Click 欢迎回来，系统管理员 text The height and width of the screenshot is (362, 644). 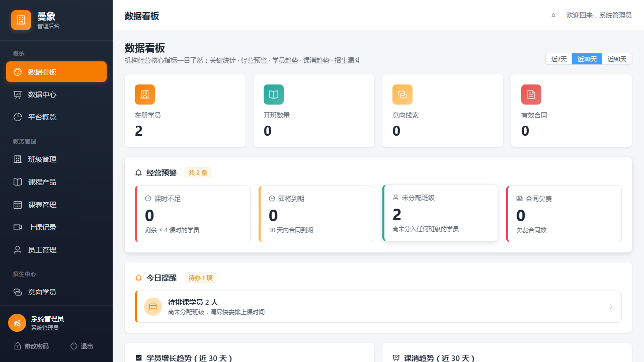[x=599, y=15]
